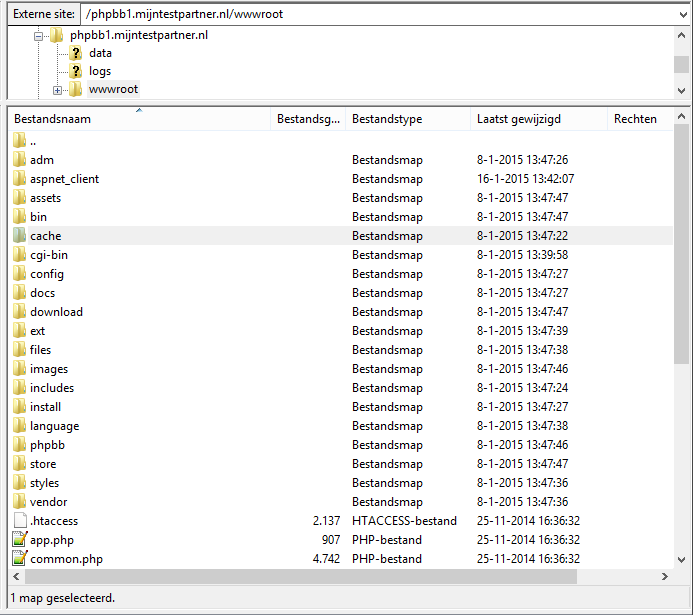
Task: Sort by Rechten column header
Action: (x=640, y=119)
